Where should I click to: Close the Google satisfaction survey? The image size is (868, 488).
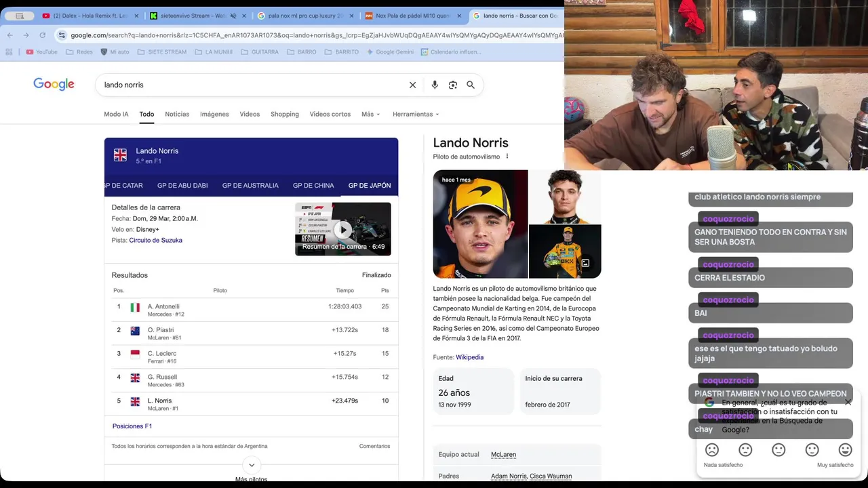[x=848, y=402]
